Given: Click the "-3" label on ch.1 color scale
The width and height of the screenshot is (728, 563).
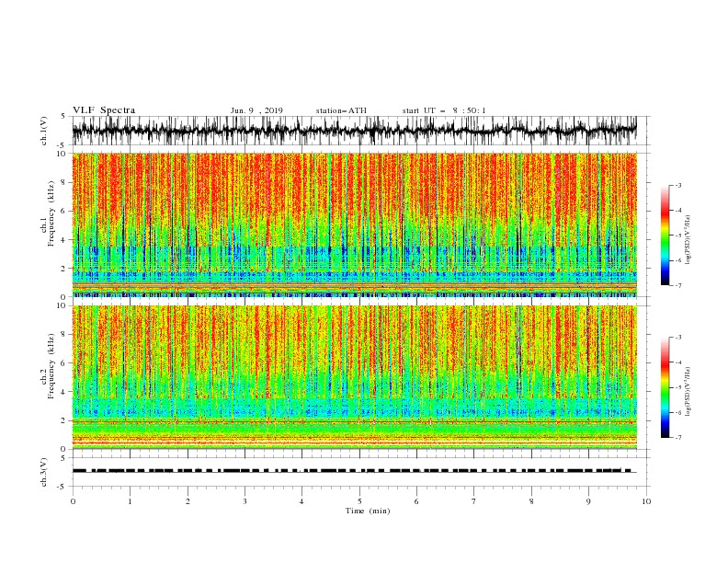Looking at the screenshot, I should tap(678, 185).
